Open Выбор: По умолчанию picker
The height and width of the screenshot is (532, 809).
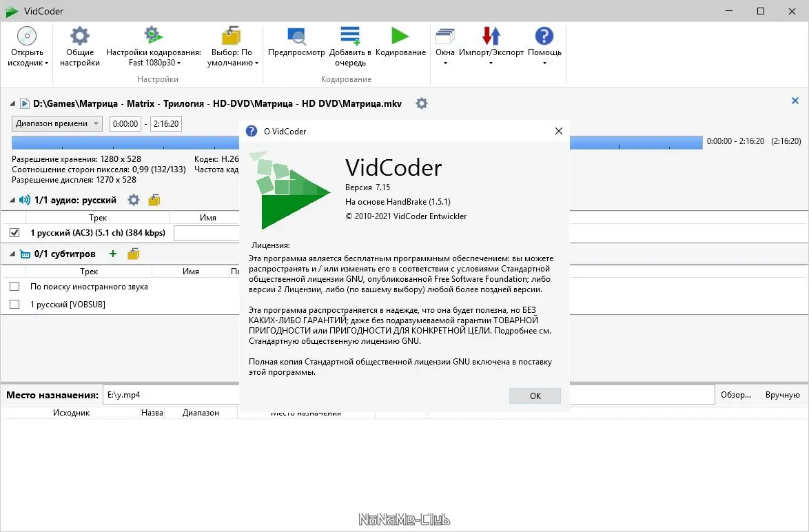pyautogui.click(x=232, y=36)
